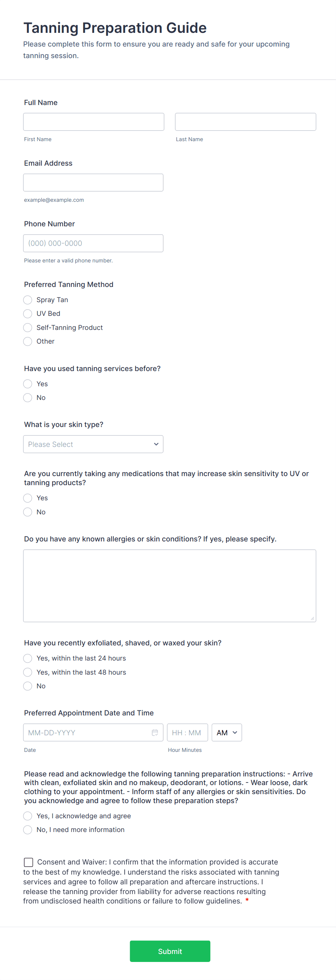The width and height of the screenshot is (336, 980).
Task: Focus the Last Name text box
Action: tap(245, 122)
